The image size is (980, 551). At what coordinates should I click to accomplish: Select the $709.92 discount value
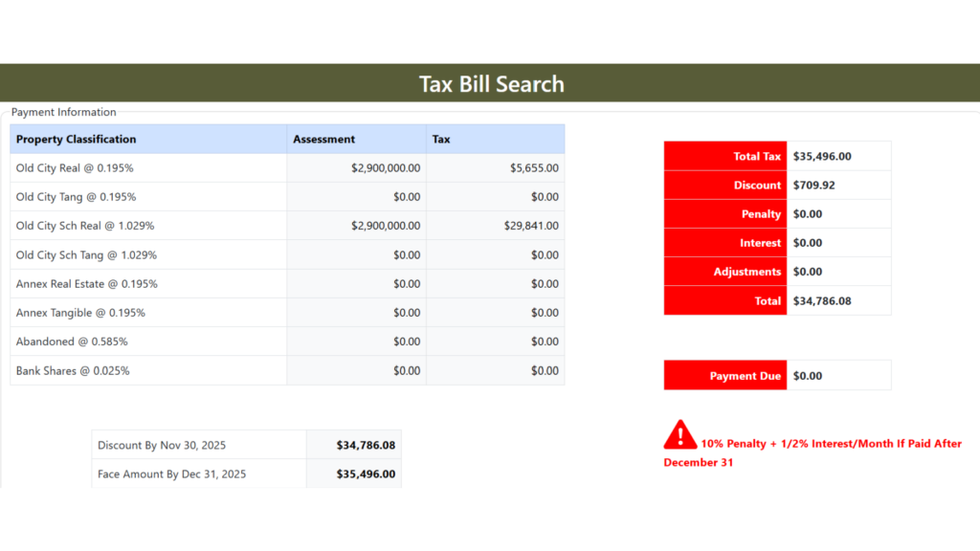813,185
